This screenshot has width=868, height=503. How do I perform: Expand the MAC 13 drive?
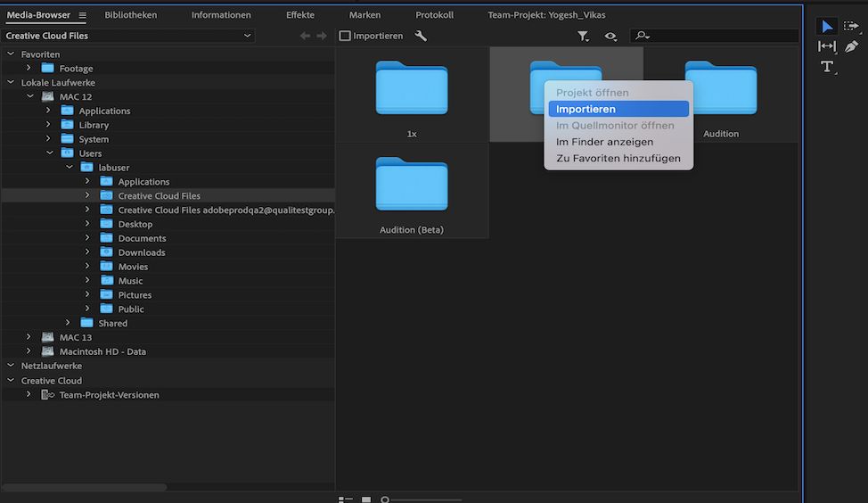pos(29,337)
